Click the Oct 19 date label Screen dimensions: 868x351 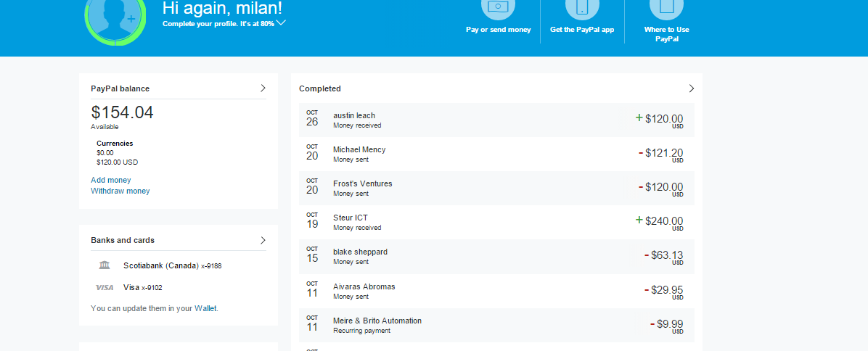click(312, 221)
